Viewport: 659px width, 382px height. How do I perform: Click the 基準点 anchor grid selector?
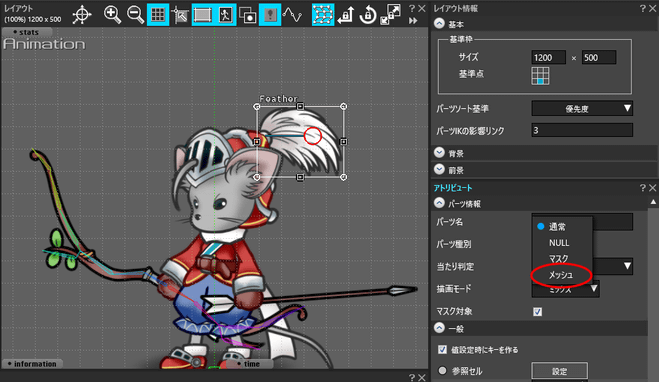pyautogui.click(x=540, y=76)
